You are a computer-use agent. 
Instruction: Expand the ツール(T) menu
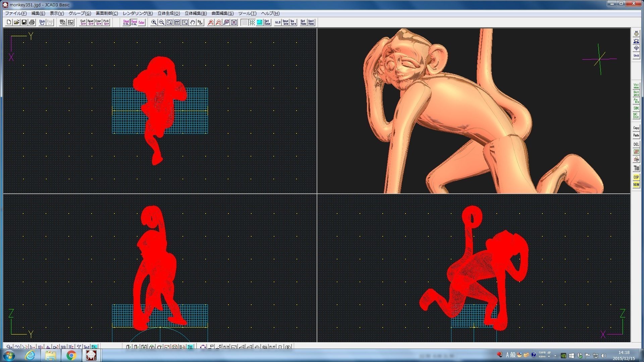pyautogui.click(x=247, y=13)
